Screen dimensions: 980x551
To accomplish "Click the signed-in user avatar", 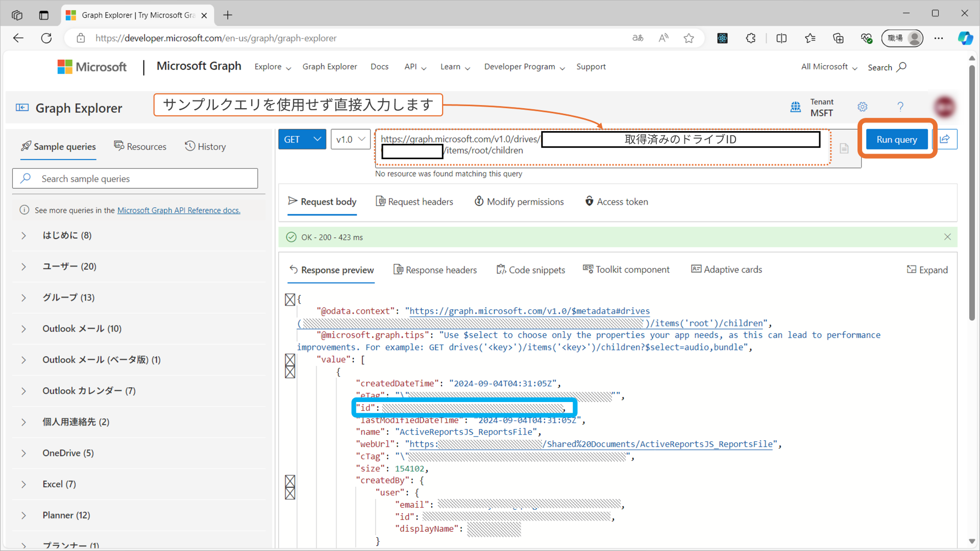I will [945, 107].
